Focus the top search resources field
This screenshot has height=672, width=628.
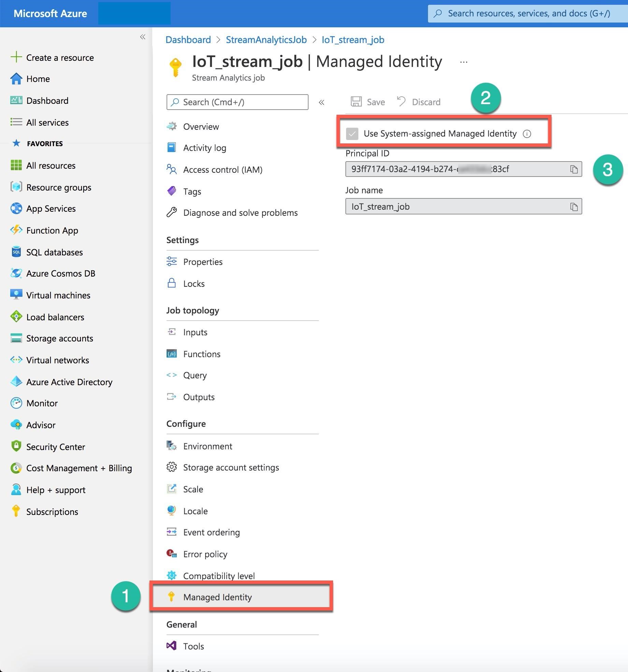(528, 13)
